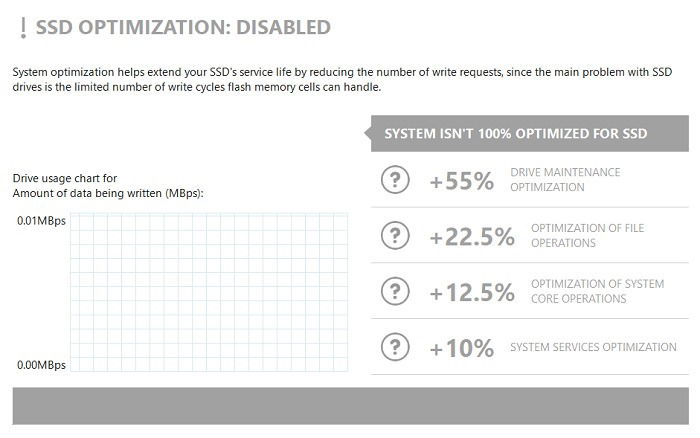
Task: Click the +55% optimization value
Action: click(x=462, y=181)
